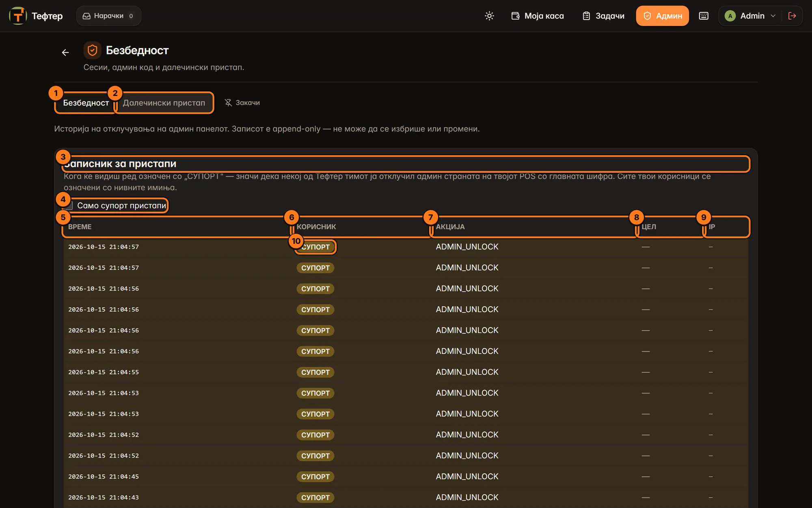Expand the Admin user dropdown chevron

[x=773, y=16]
